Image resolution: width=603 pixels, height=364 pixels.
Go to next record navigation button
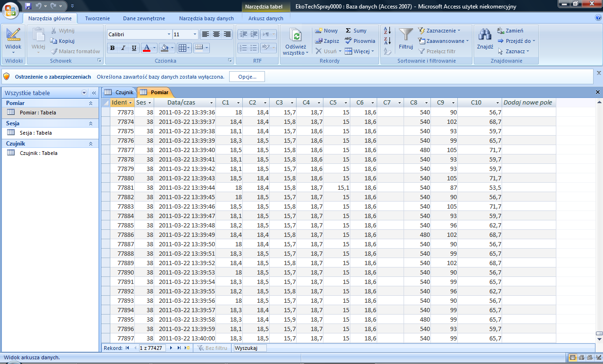point(171,348)
